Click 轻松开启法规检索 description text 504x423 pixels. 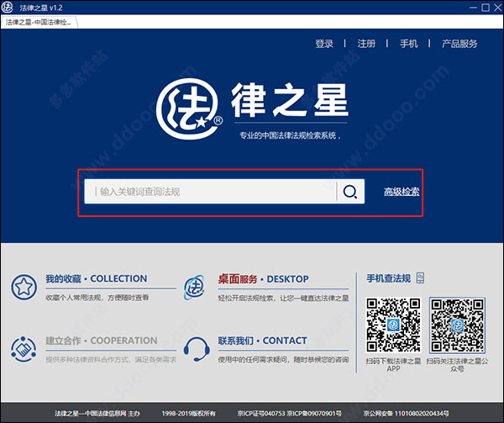pyautogui.click(x=283, y=299)
